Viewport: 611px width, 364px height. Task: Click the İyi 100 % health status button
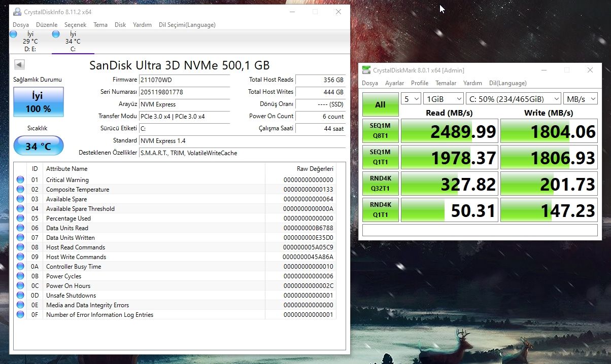coord(39,102)
